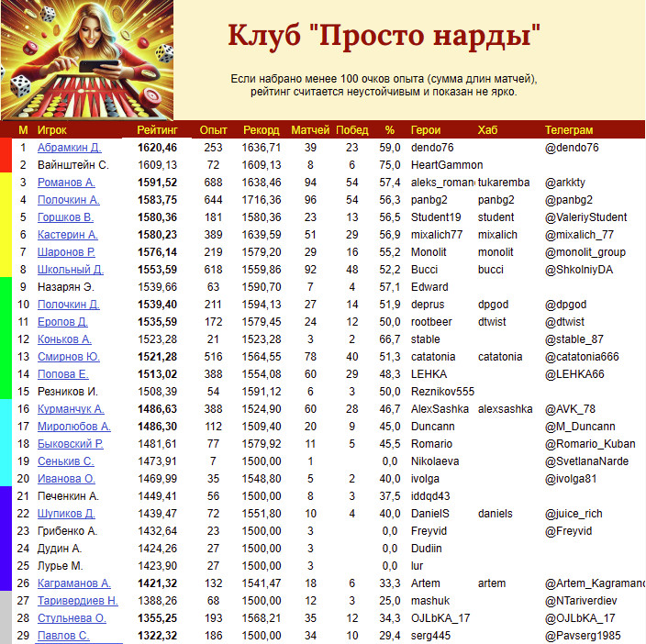This screenshot has height=644, width=646.
Task: Click player name Резников И.
Action: point(68,392)
